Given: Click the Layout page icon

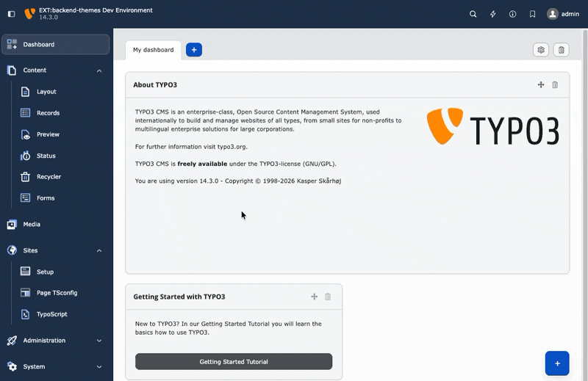Looking at the screenshot, I should tap(25, 92).
